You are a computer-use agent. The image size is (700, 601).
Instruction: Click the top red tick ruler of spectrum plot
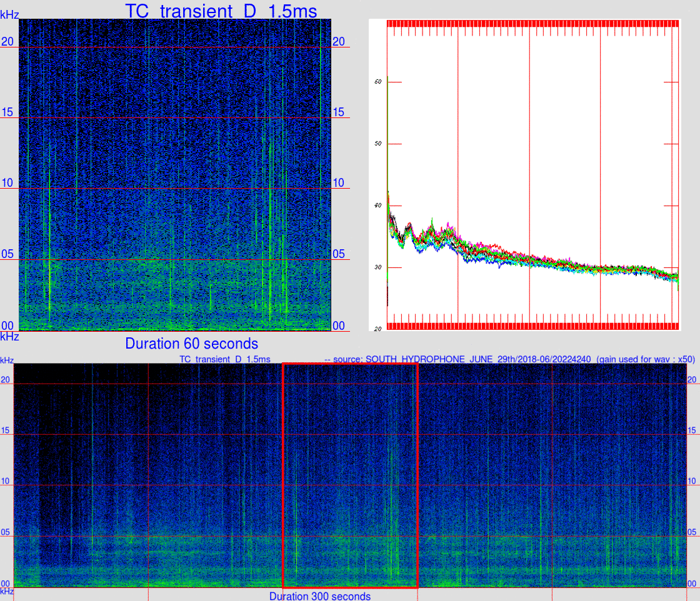[532, 24]
